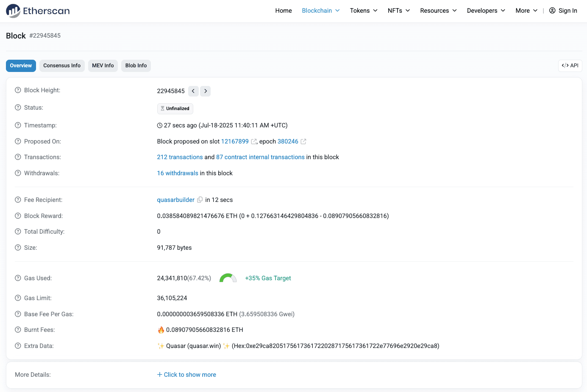View the 16 withdrawals link
587x392 pixels.
click(178, 173)
